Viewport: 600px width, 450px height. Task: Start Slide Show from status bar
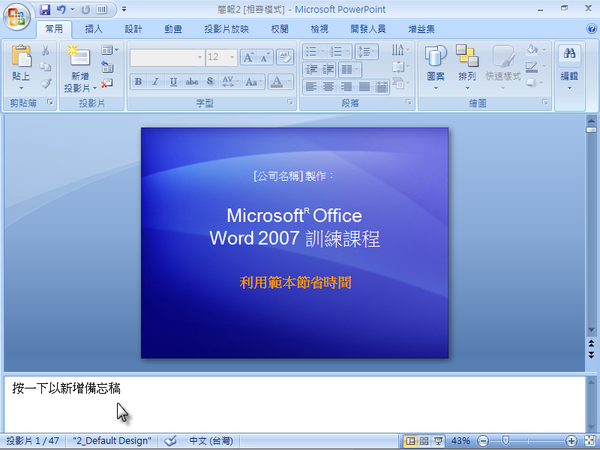point(438,441)
